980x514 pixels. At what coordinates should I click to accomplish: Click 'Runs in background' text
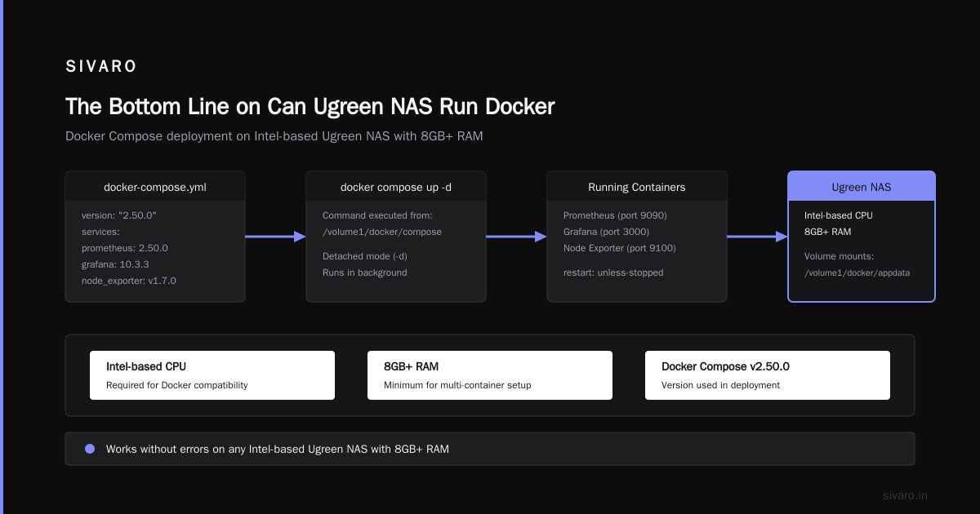365,273
